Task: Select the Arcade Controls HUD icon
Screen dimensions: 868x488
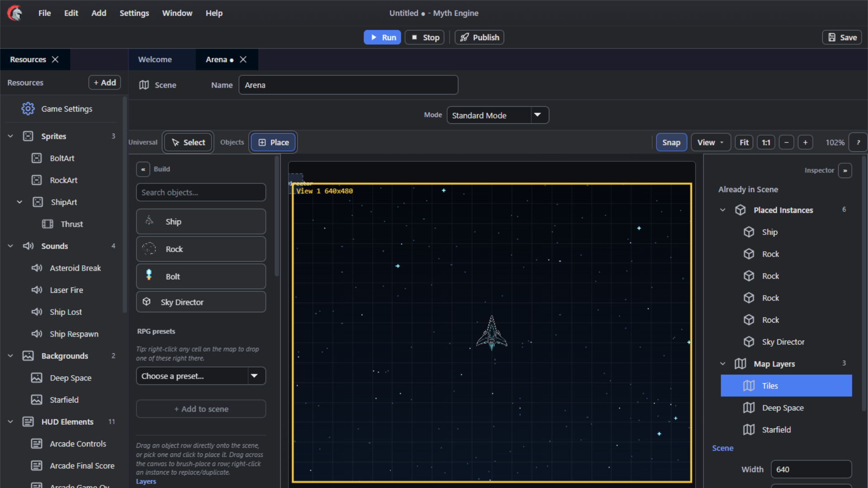Action: pyautogui.click(x=37, y=444)
